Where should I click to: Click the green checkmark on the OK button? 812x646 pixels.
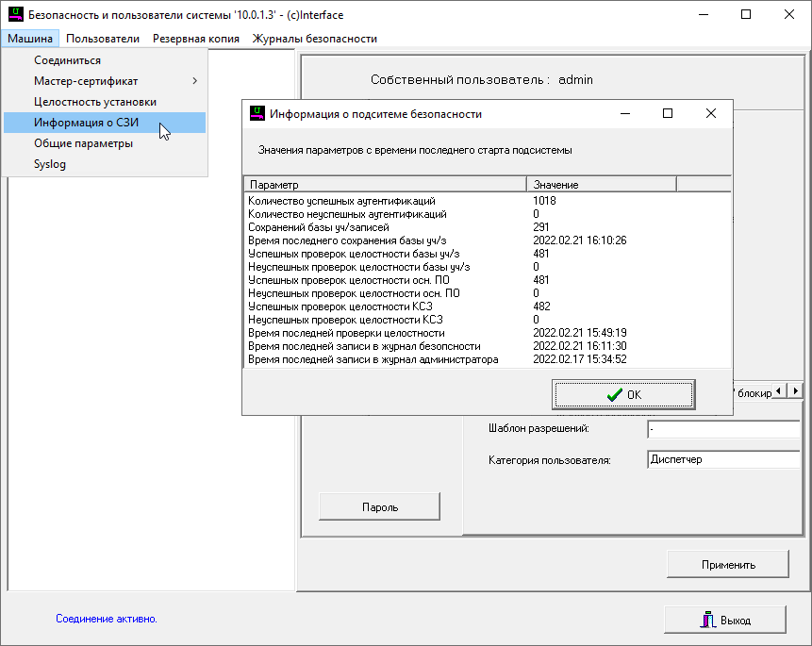(x=614, y=394)
